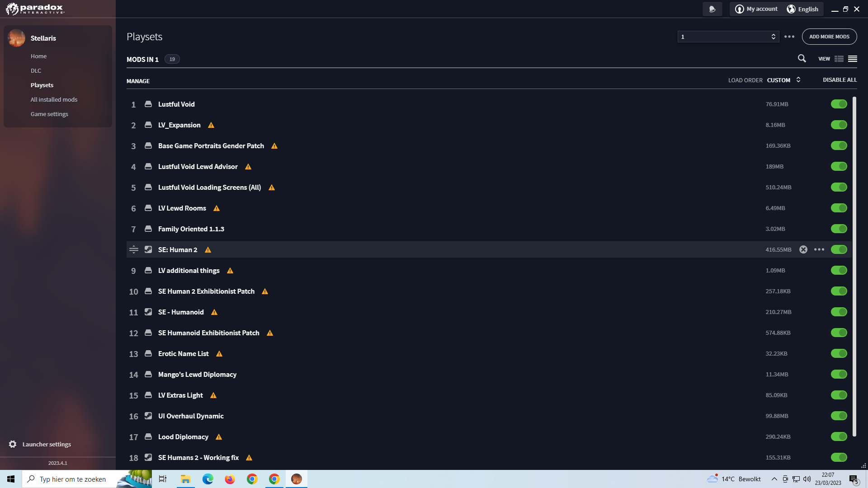This screenshot has height=488, width=868.
Task: Click the grid view icon
Action: click(839, 58)
